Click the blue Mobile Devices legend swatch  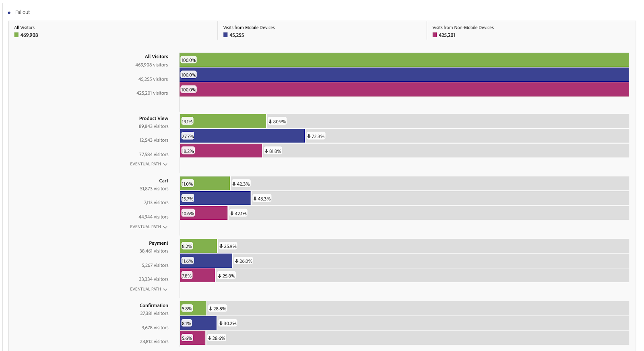[225, 35]
